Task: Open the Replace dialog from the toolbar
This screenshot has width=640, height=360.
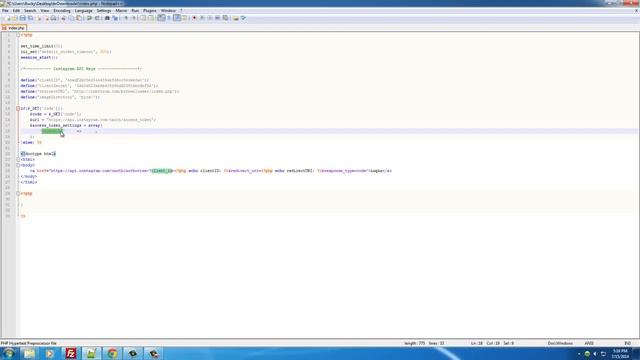Action: (115, 18)
